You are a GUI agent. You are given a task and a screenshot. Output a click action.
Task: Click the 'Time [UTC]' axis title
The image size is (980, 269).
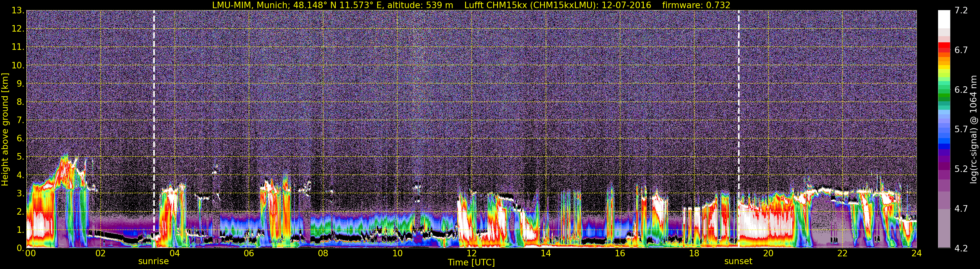pos(471,262)
